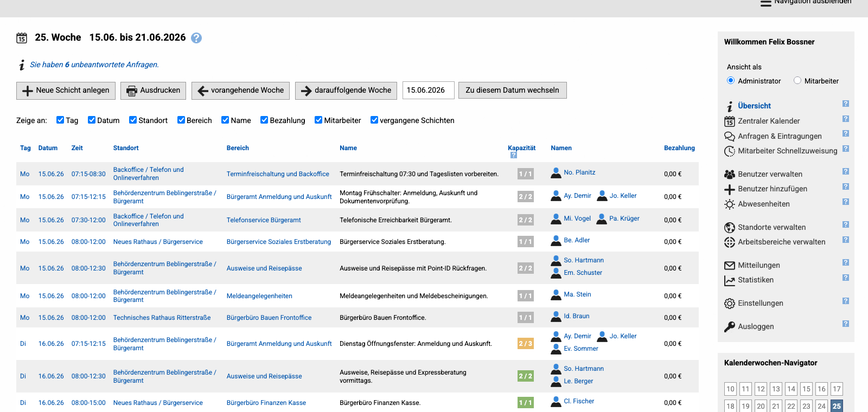Click the help icon beside Arbeitsbereiche verwalten
Image resolution: width=868 pixels, height=412 pixels.
click(x=845, y=240)
